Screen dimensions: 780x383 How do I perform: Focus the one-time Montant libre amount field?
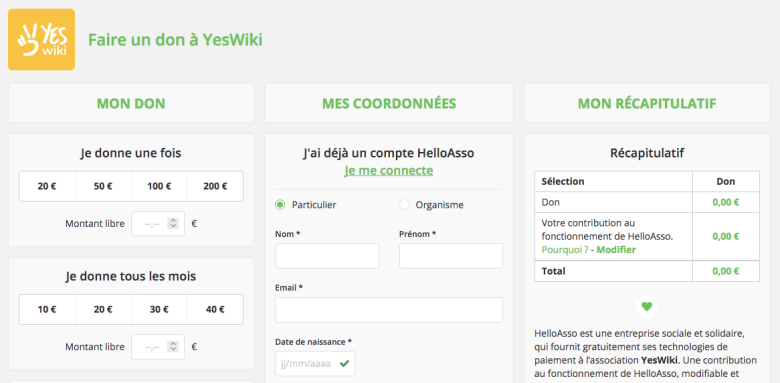tap(158, 224)
